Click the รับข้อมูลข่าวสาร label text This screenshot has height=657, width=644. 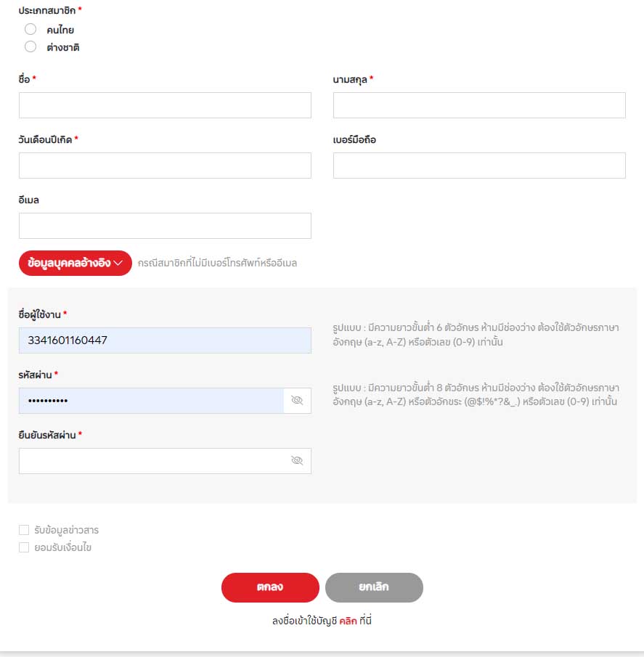(66, 530)
